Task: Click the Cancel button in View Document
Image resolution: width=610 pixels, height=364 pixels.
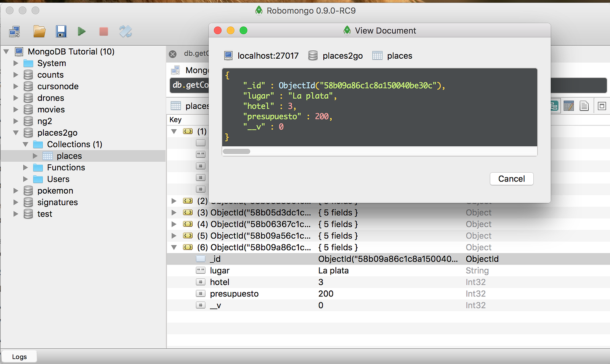Action: (x=511, y=179)
